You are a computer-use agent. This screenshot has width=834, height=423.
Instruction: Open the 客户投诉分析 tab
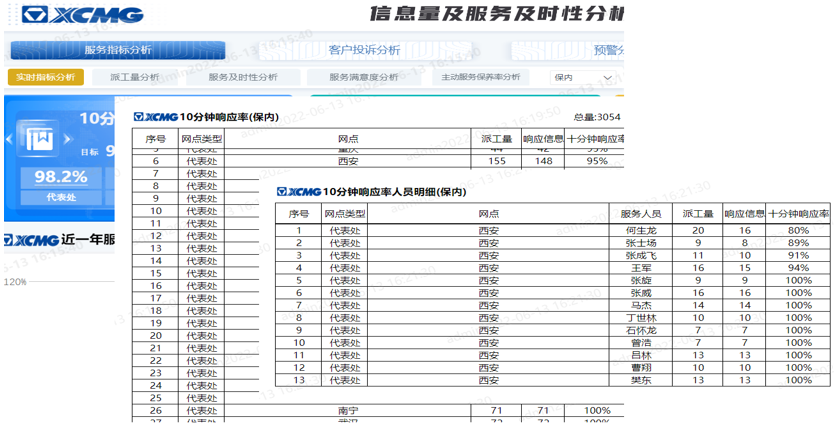[364, 51]
